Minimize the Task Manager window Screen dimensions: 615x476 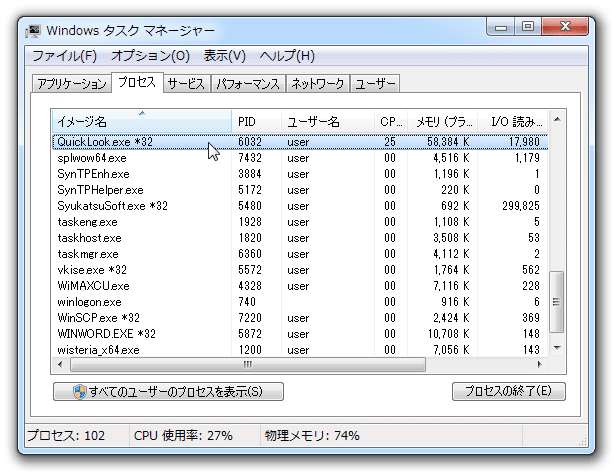click(x=500, y=27)
